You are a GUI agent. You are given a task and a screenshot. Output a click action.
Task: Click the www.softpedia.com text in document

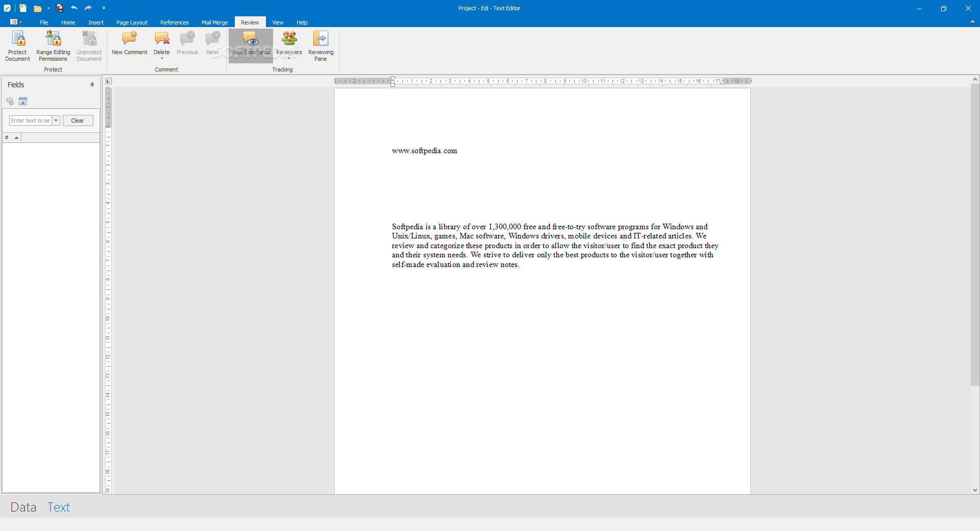pos(425,151)
